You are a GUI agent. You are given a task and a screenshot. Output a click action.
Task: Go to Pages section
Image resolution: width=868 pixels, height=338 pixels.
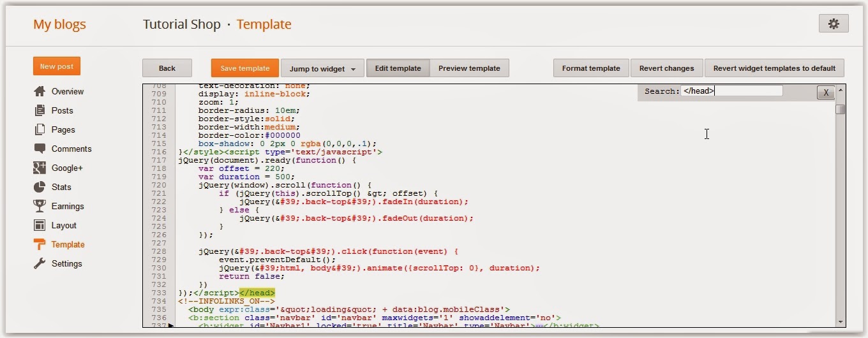[x=63, y=129]
